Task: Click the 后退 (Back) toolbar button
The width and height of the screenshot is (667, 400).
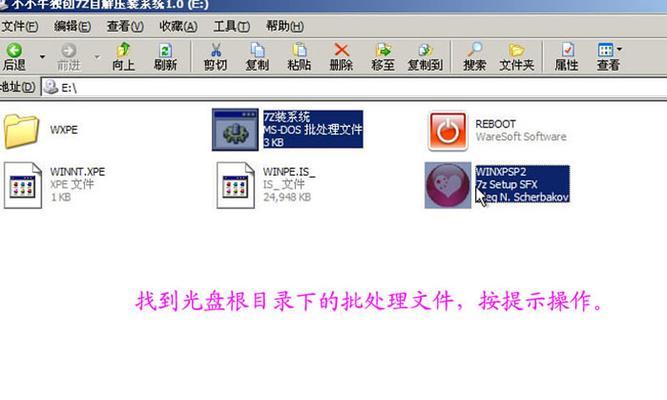Action: click(x=14, y=57)
